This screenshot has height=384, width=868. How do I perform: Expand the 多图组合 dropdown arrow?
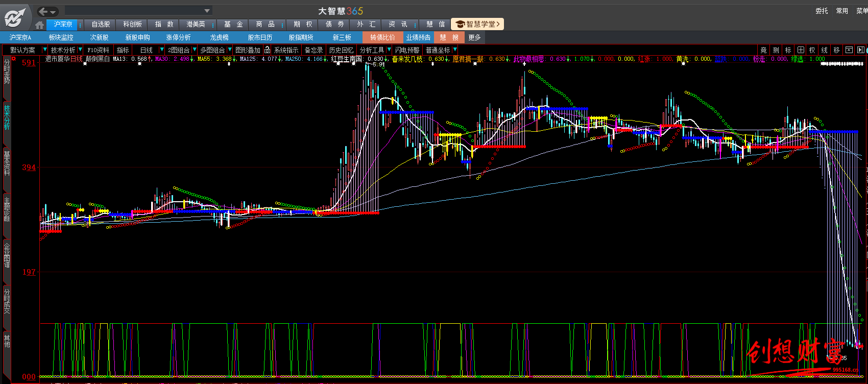tap(229, 50)
